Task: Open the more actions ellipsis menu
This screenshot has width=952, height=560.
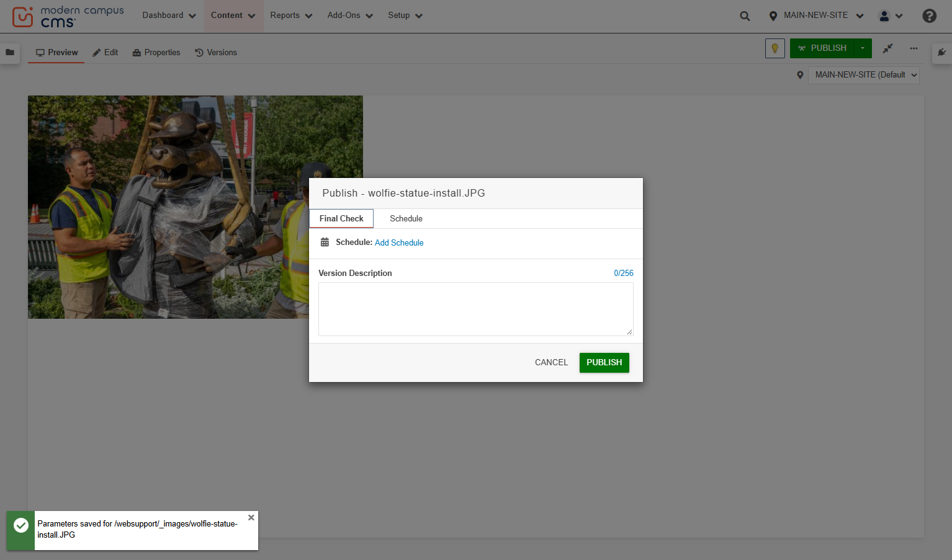Action: click(x=914, y=48)
